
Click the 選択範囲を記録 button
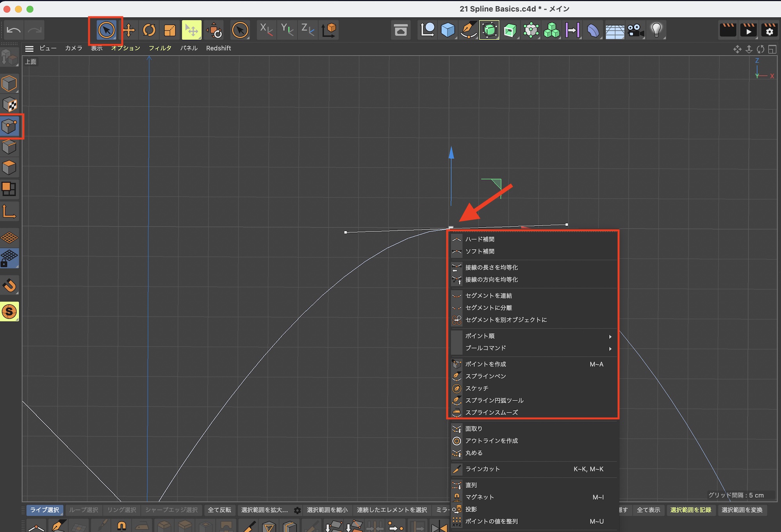pyautogui.click(x=690, y=510)
